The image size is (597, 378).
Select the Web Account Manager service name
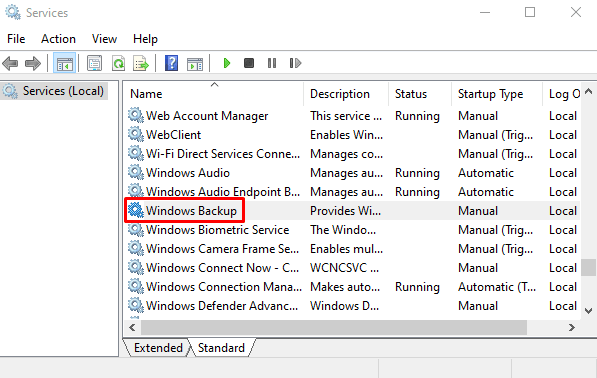pos(207,116)
